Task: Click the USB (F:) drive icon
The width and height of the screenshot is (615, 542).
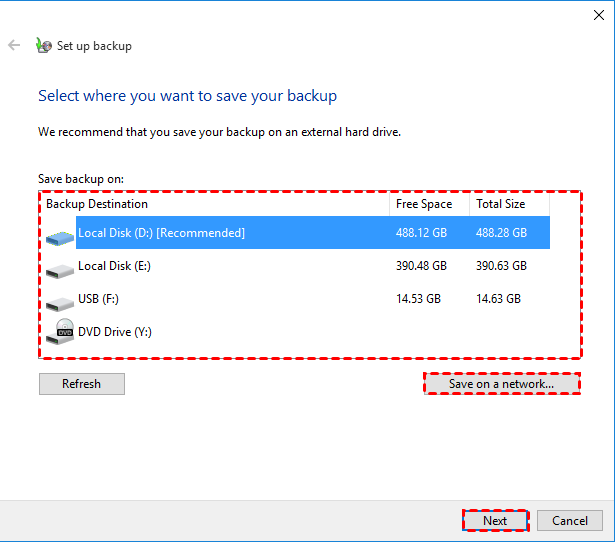Action: [x=60, y=300]
